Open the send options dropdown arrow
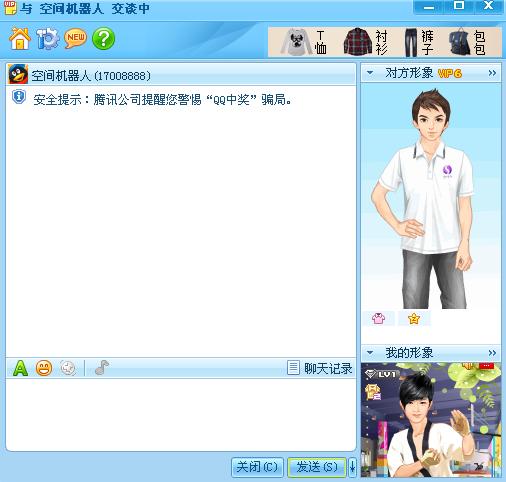506x482 pixels. (352, 467)
